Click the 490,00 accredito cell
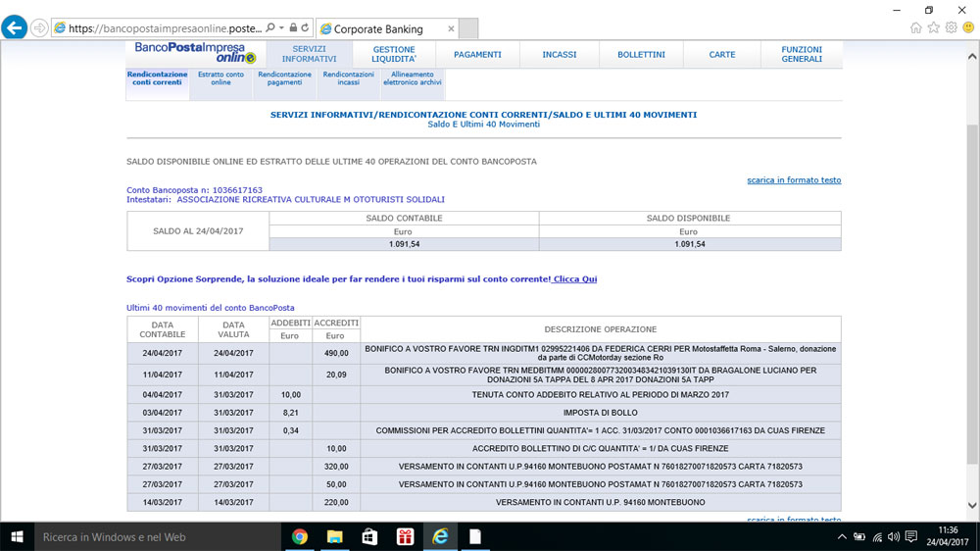The height and width of the screenshot is (551, 980). point(336,353)
